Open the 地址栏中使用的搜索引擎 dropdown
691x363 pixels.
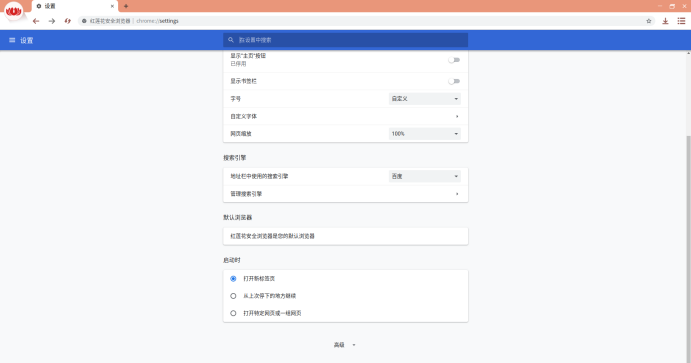[x=425, y=176]
